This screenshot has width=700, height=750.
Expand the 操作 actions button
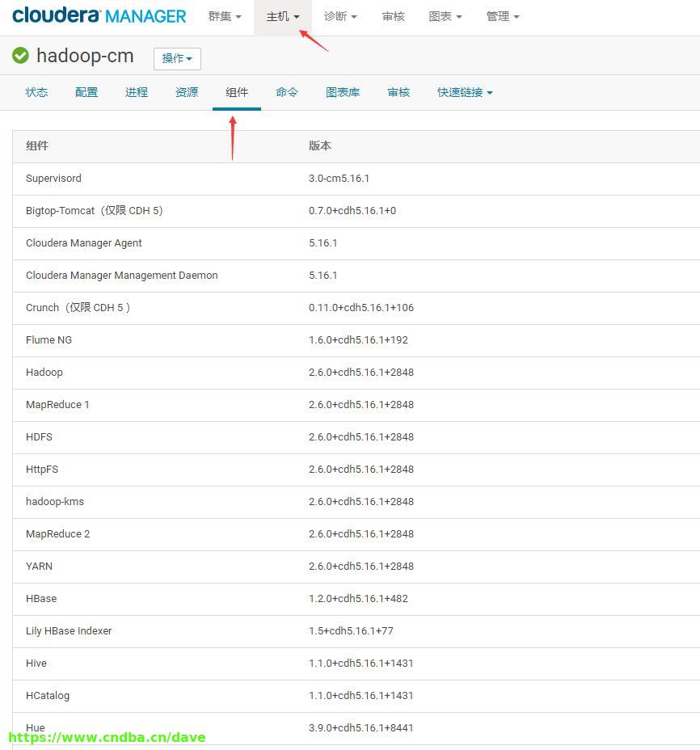pyautogui.click(x=177, y=58)
